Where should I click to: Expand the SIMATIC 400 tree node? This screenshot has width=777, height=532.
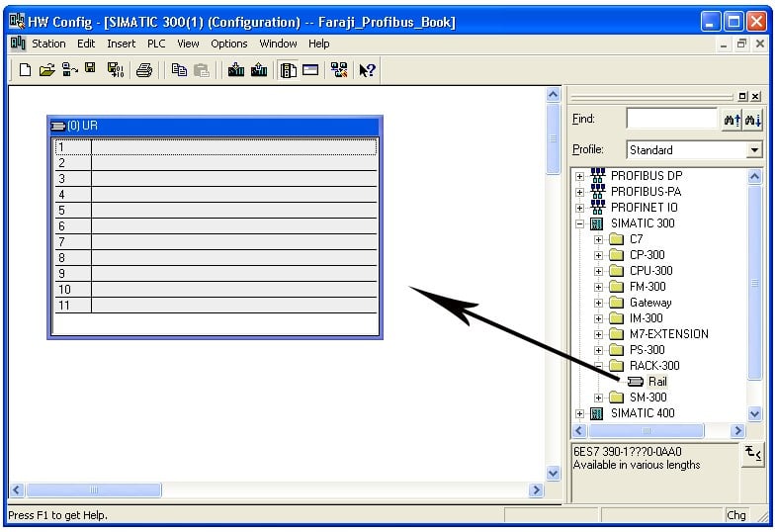tap(579, 413)
